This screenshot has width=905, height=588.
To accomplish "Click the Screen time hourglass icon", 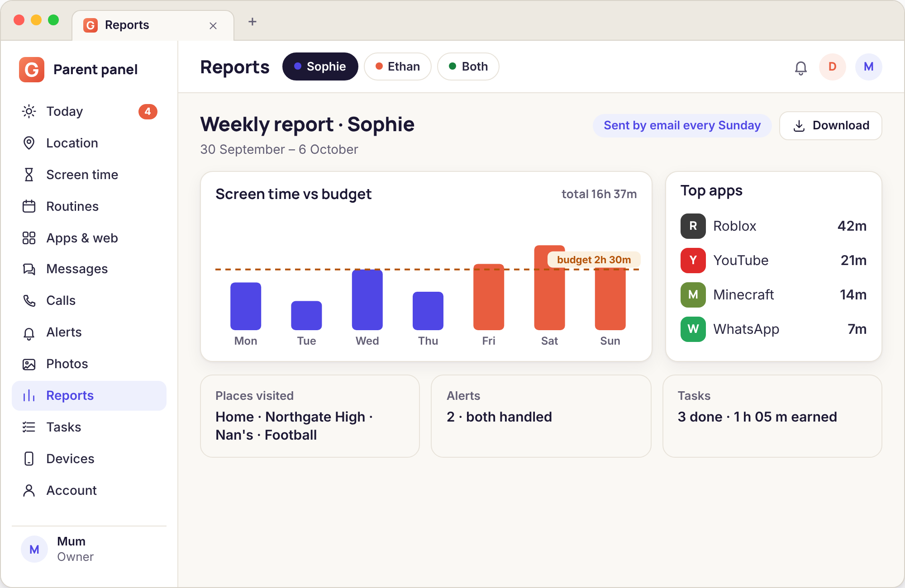I will click(29, 175).
